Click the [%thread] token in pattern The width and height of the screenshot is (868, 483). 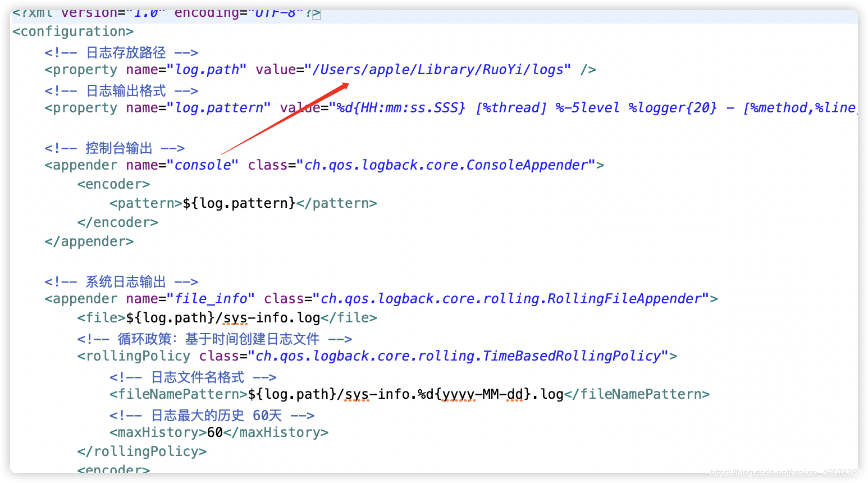(x=511, y=108)
